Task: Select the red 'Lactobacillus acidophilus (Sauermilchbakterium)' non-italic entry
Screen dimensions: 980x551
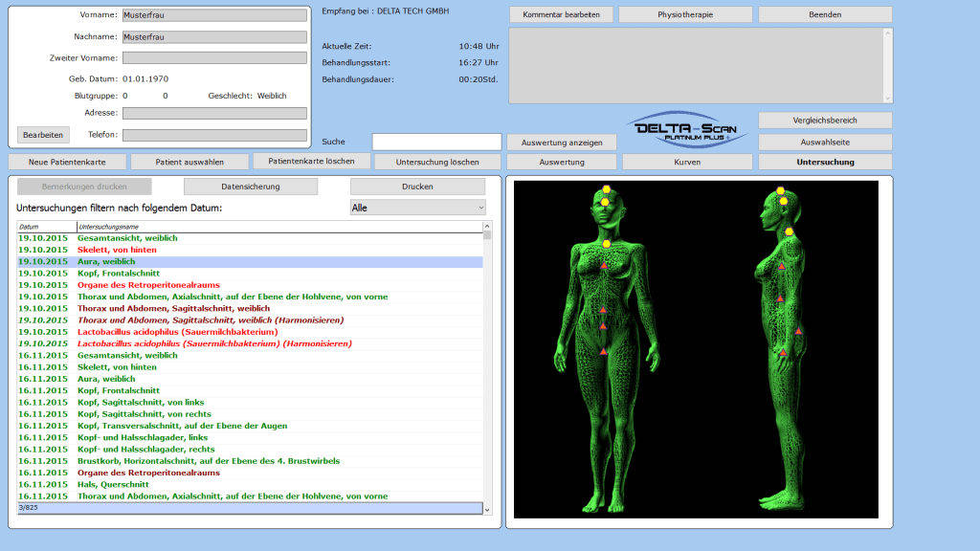Action: (x=170, y=332)
